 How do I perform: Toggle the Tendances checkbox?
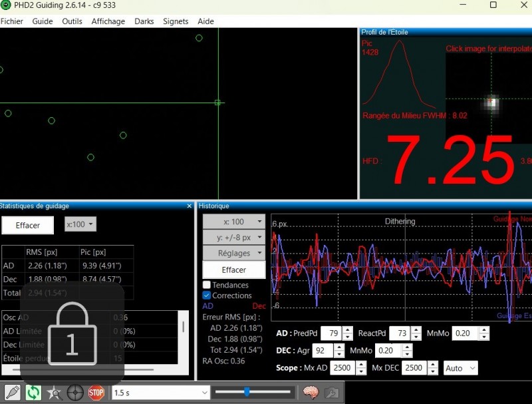point(207,284)
